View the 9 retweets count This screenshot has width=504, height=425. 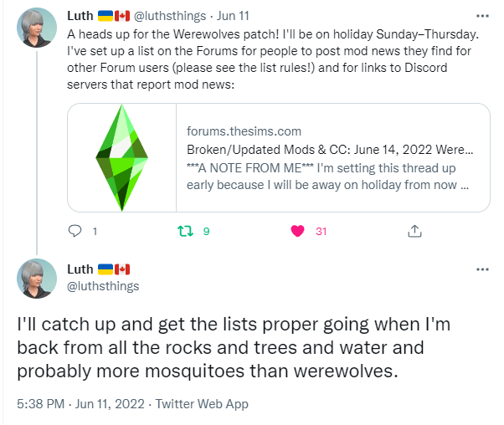[206, 232]
